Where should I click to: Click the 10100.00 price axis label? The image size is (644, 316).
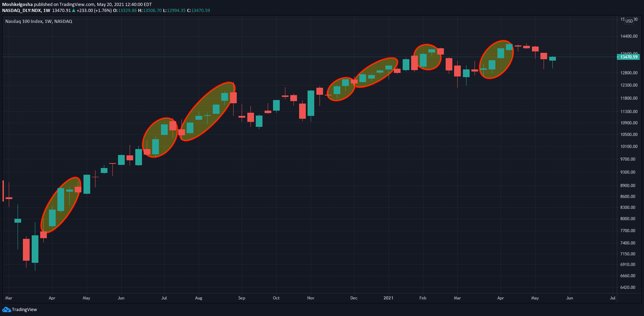629,147
